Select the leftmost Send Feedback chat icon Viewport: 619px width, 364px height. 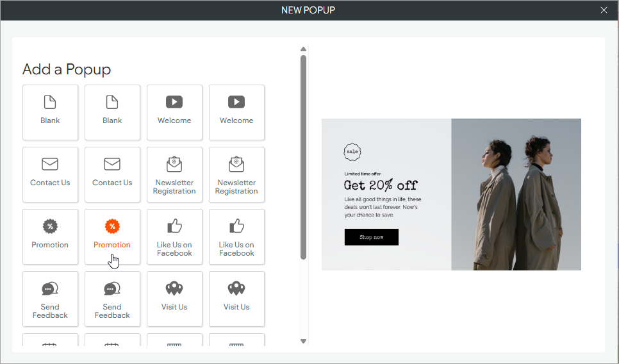[x=50, y=288]
